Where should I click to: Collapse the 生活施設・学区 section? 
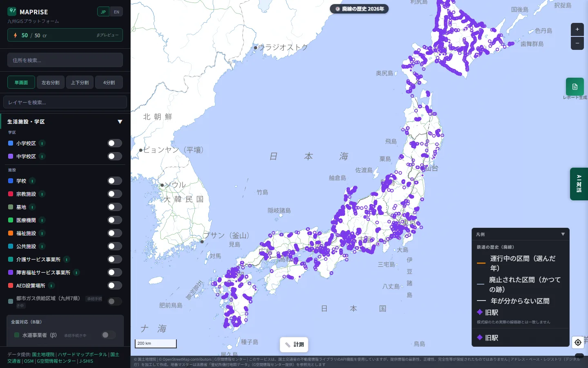[x=120, y=122]
